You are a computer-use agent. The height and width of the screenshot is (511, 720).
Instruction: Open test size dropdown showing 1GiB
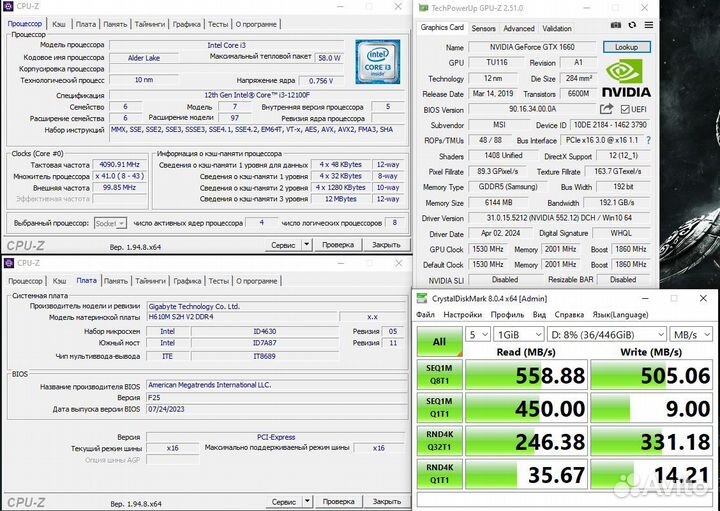(x=519, y=334)
